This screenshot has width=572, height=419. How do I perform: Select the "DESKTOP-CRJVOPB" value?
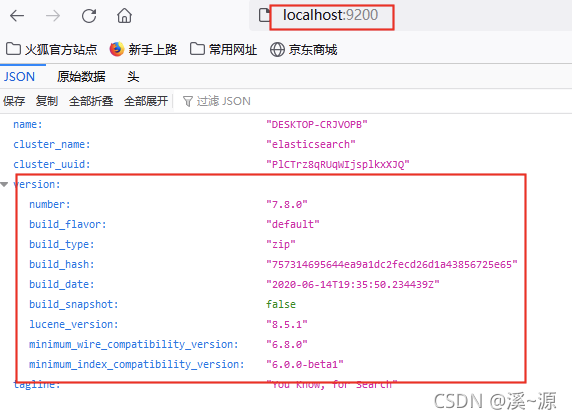(x=317, y=125)
